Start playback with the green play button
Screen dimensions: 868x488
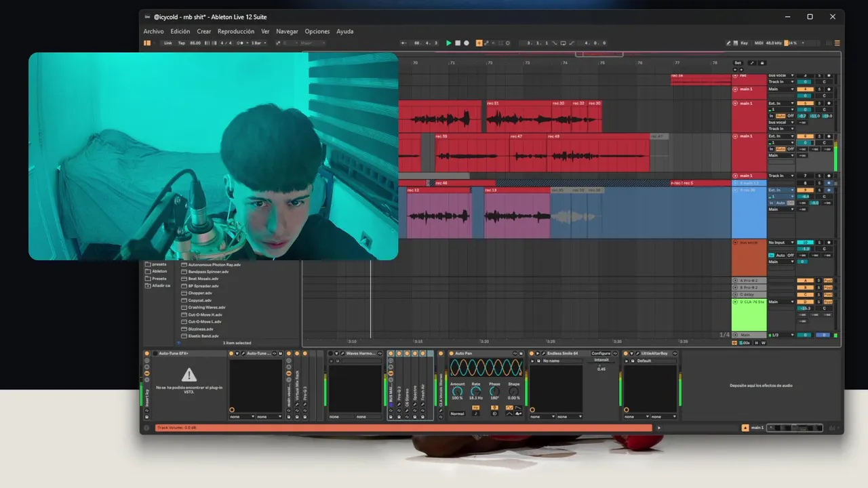click(x=448, y=43)
